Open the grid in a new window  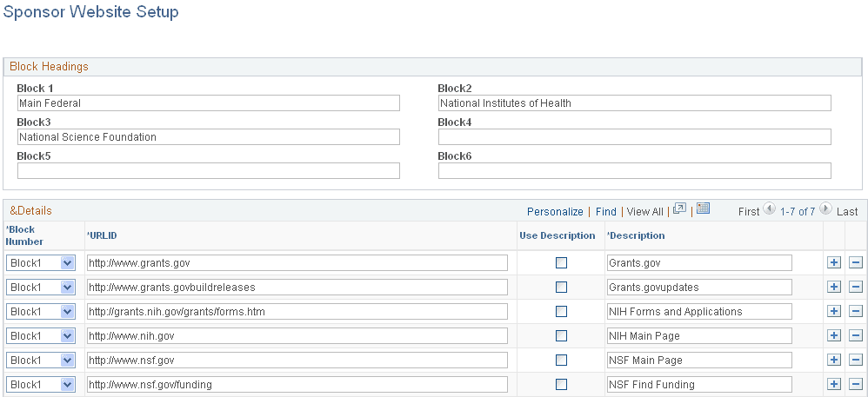click(x=680, y=209)
